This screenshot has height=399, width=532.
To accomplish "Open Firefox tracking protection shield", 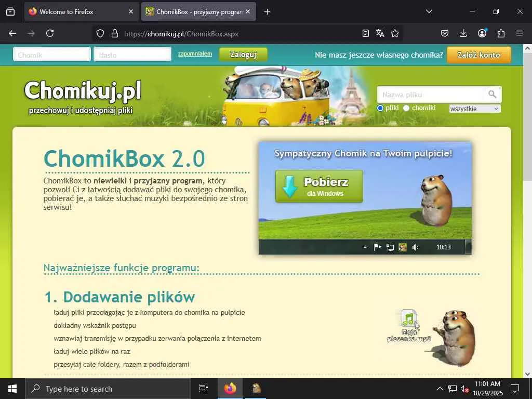I will pyautogui.click(x=100, y=34).
